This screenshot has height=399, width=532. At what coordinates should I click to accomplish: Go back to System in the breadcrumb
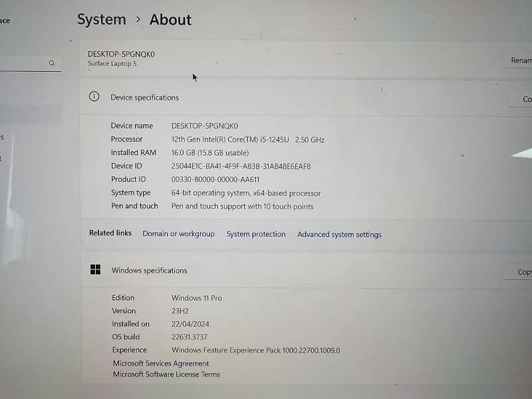pyautogui.click(x=101, y=20)
